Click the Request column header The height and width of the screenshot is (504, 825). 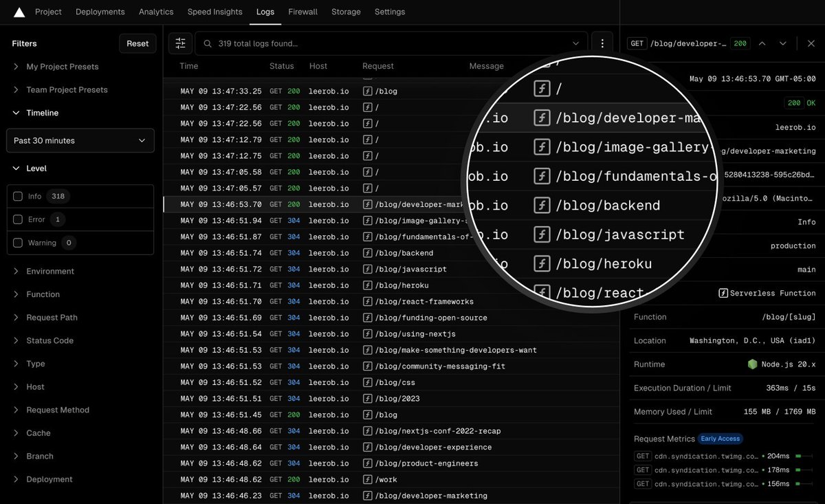coord(378,66)
